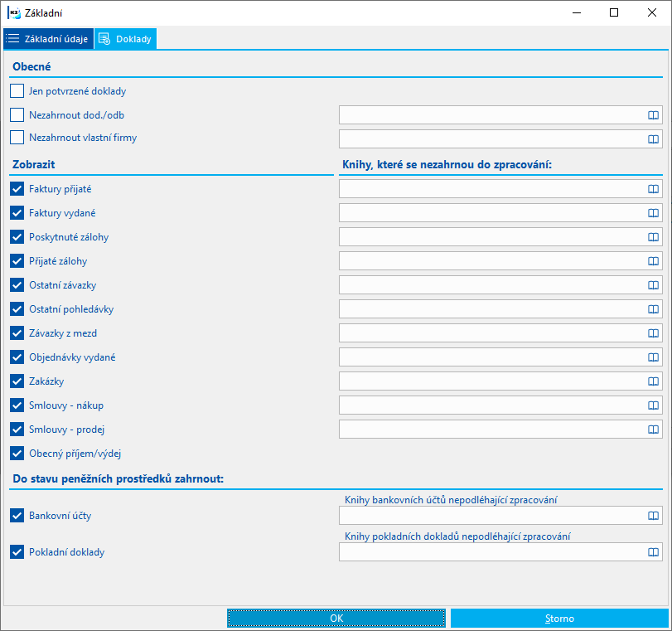Uncheck Zakázky checkbox

(17, 381)
